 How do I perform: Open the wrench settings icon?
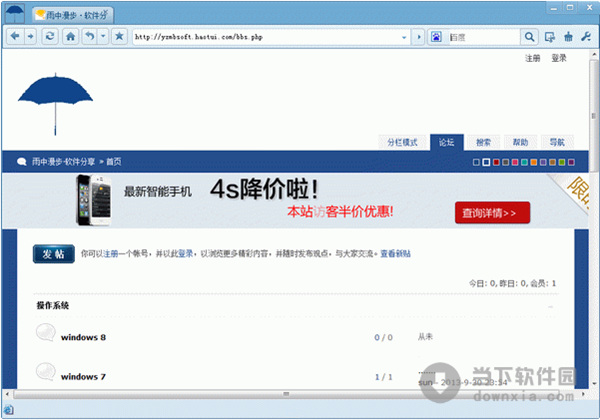click(x=584, y=37)
